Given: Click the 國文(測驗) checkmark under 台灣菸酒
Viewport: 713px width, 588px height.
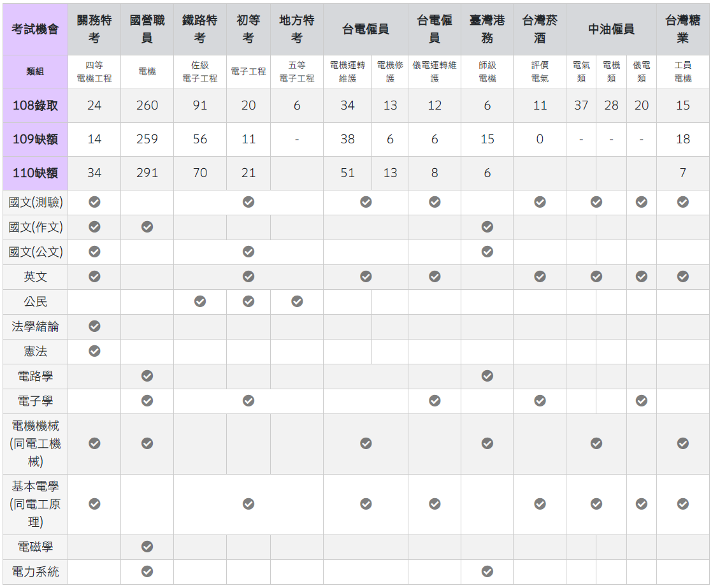Looking at the screenshot, I should (x=540, y=202).
